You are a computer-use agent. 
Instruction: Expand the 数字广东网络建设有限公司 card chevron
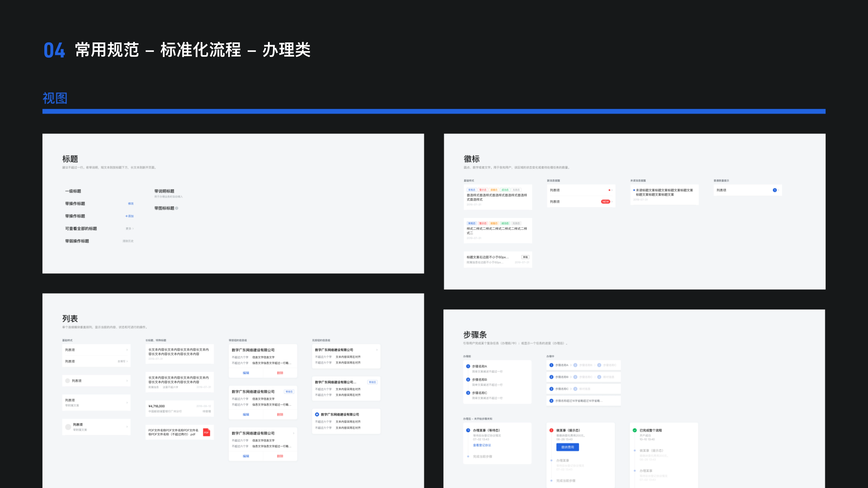coord(377,350)
